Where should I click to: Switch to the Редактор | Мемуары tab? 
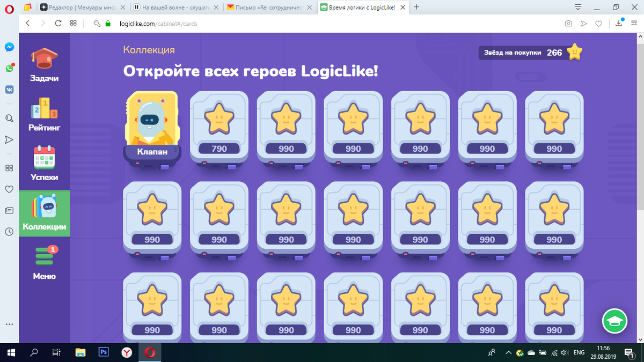83,8
